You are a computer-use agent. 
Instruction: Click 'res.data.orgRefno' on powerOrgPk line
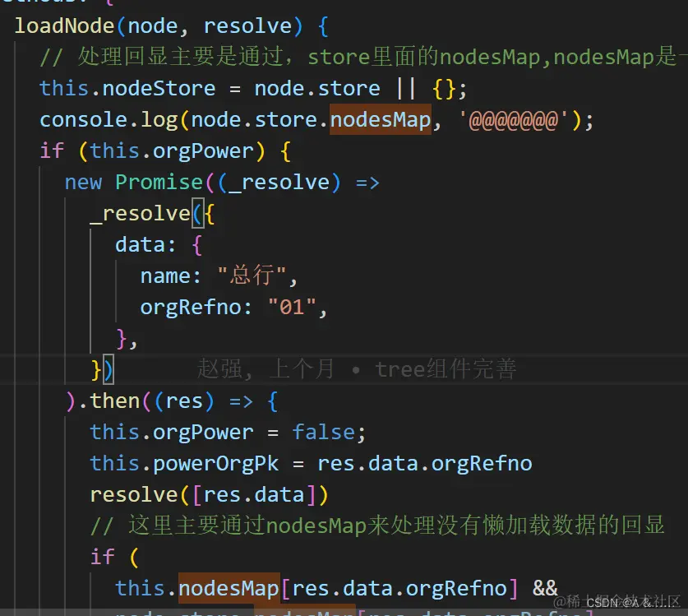pyautogui.click(x=425, y=464)
